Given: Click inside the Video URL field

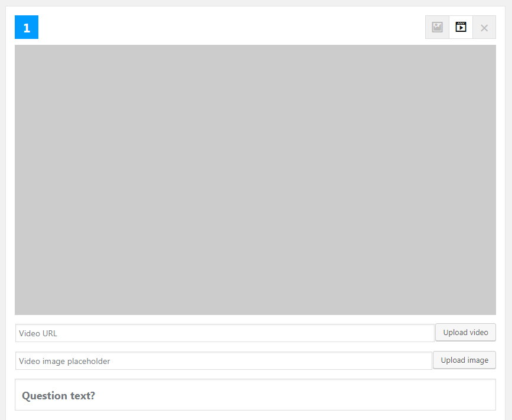Looking at the screenshot, I should click(x=224, y=333).
